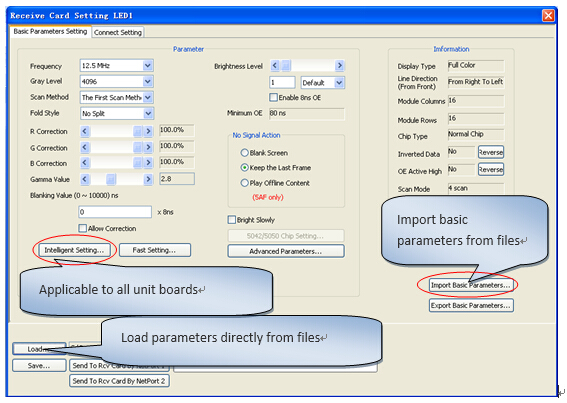Image resolution: width=567 pixels, height=403 pixels.
Task: Open the Frequency dropdown
Action: coord(147,65)
